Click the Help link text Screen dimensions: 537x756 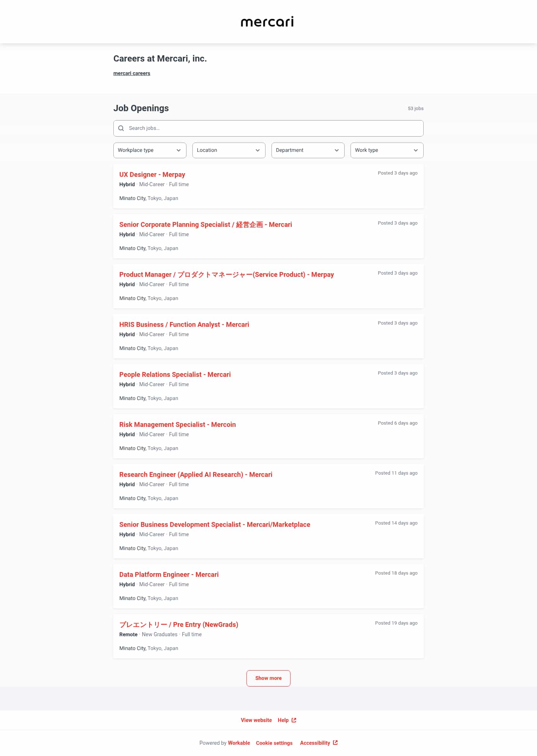[x=283, y=720]
